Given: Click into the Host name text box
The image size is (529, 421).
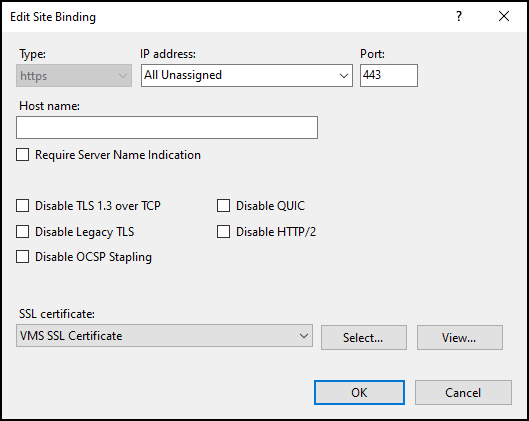Looking at the screenshot, I should coord(167,128).
